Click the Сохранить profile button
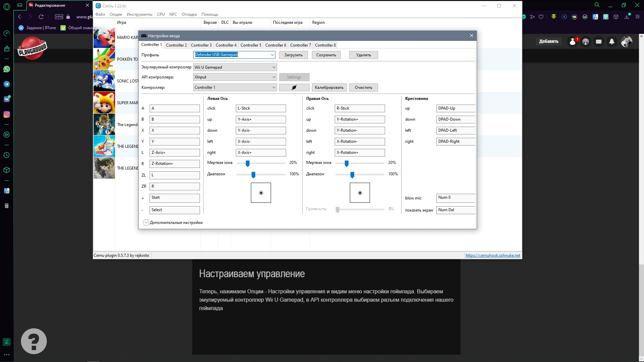 (x=326, y=55)
